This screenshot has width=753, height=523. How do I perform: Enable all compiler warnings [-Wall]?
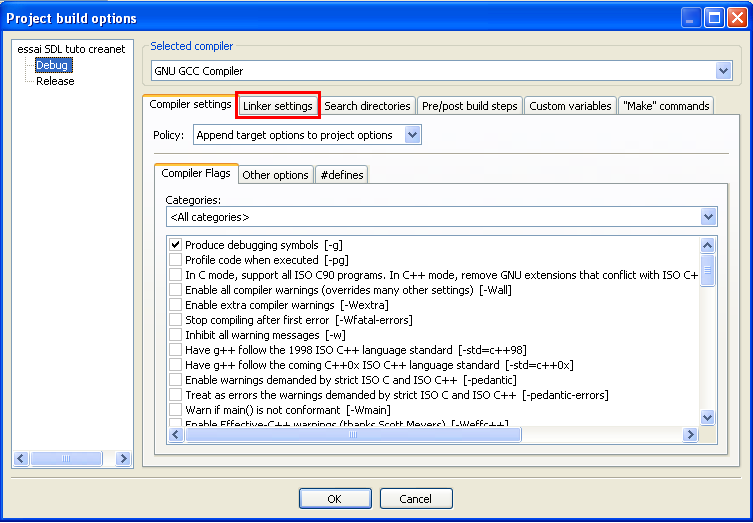click(x=175, y=290)
